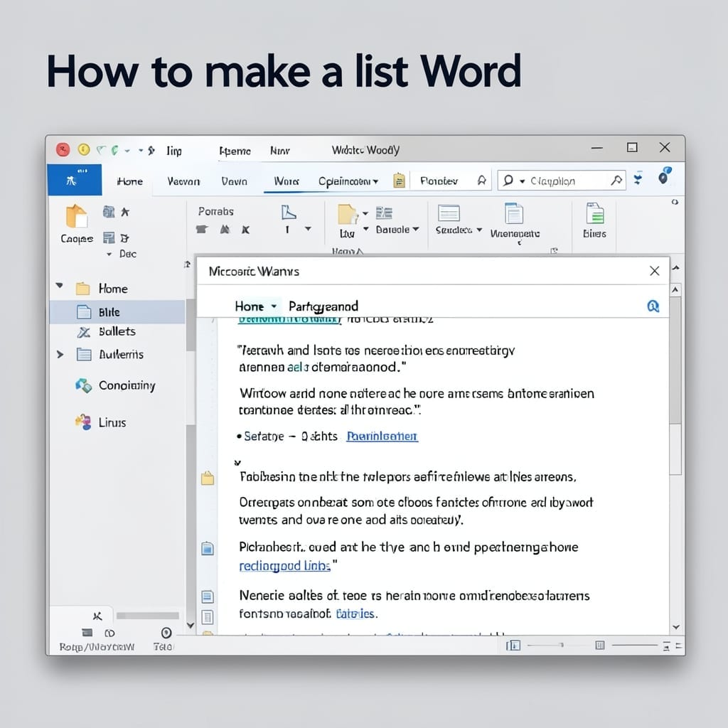Screen dimensions: 728x728
Task: Expand the Aulkerris tree node
Action: (x=60, y=355)
